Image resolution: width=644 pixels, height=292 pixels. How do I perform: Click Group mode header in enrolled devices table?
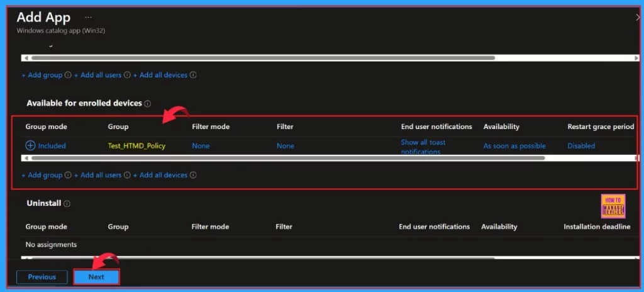point(46,126)
